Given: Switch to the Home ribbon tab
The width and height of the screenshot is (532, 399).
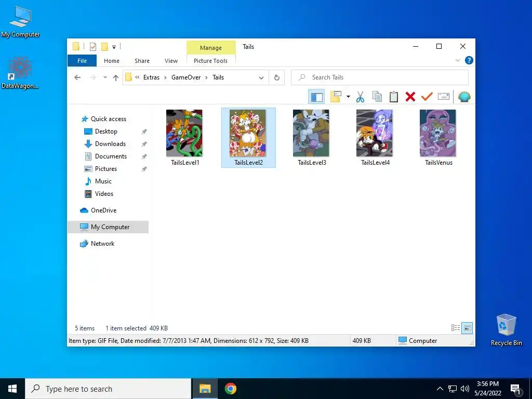Looking at the screenshot, I should 112,61.
